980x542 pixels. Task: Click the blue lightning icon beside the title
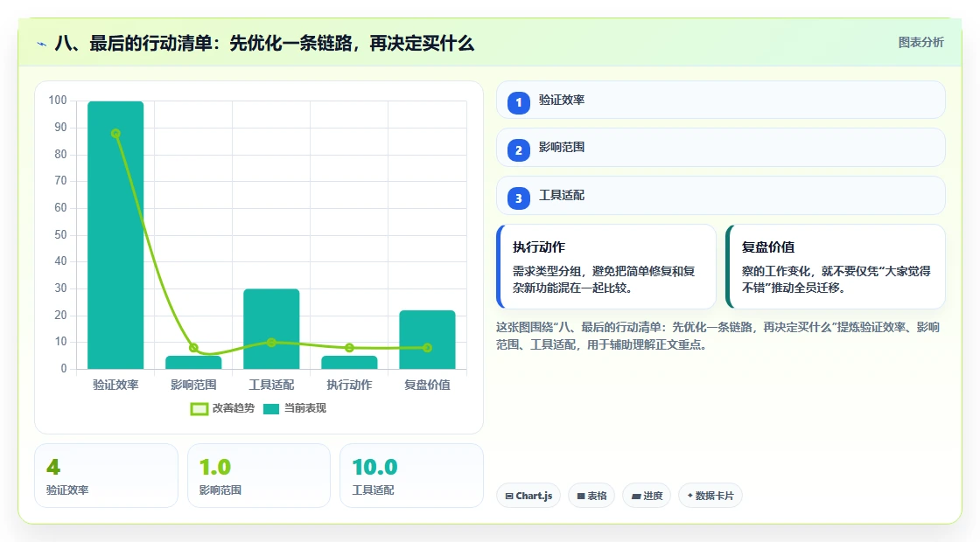(42, 44)
